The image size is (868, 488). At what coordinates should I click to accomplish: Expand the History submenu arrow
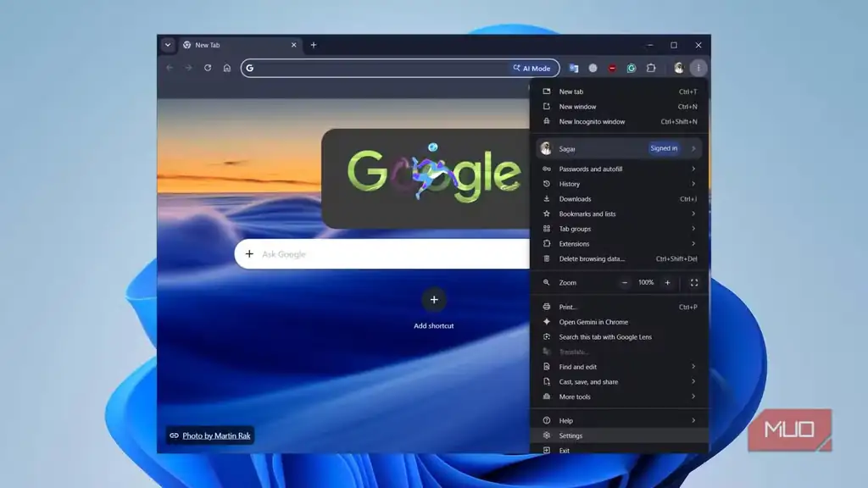coord(693,184)
